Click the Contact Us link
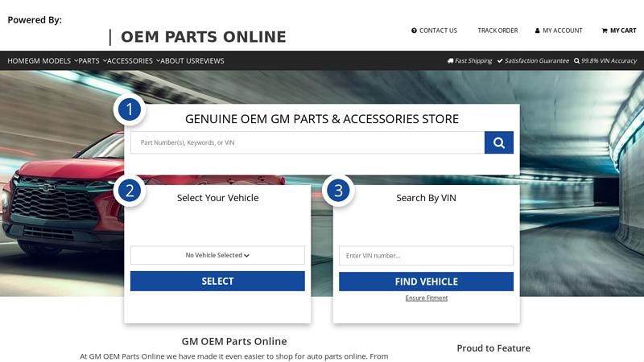The image size is (644, 362). pos(438,31)
